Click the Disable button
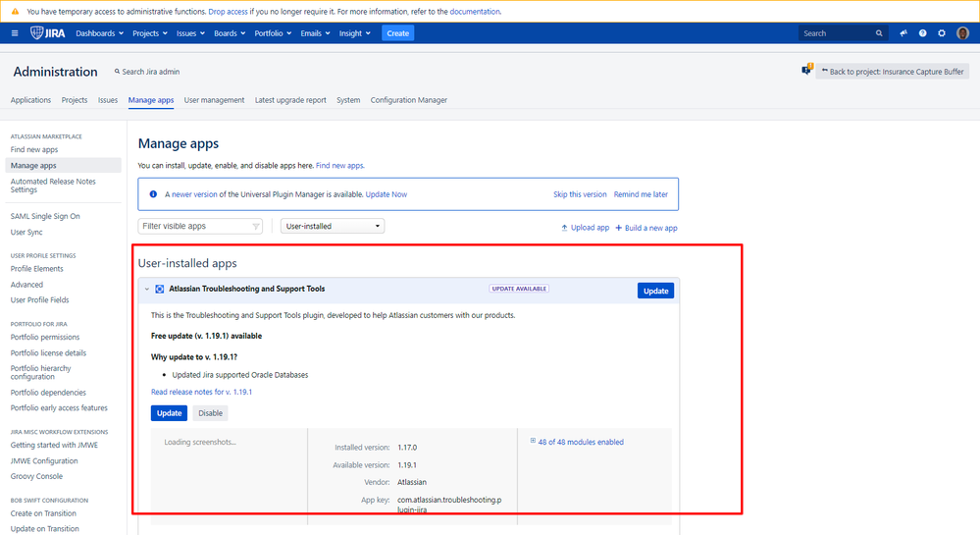This screenshot has height=535, width=980. (x=210, y=413)
